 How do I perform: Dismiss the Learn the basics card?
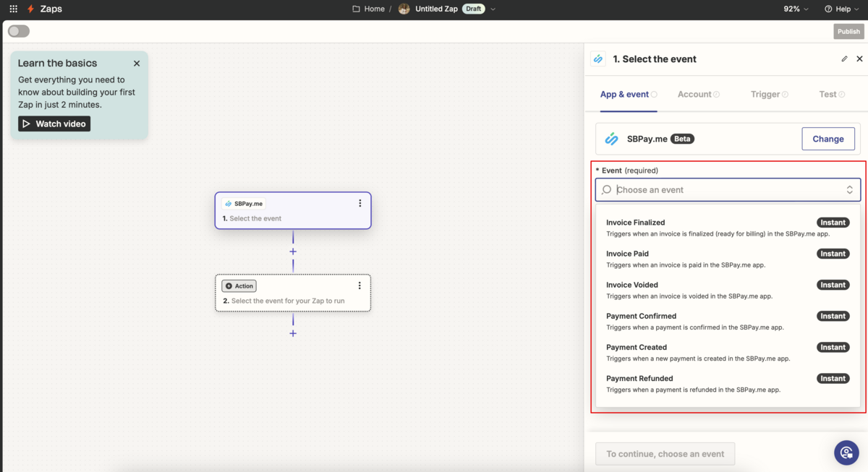tap(137, 64)
